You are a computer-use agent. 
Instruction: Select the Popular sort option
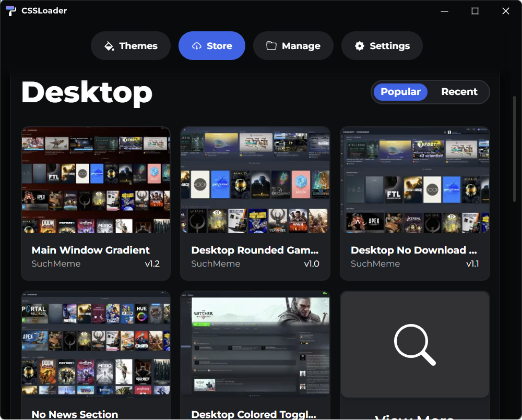400,92
